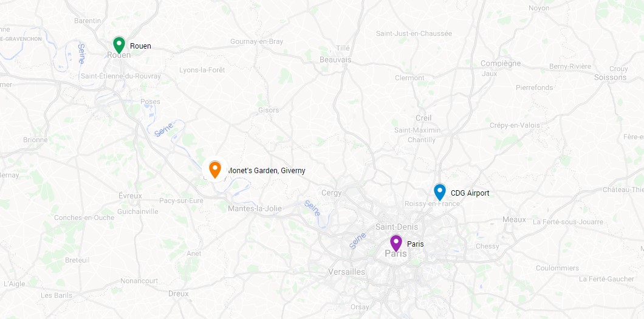Image resolution: width=644 pixels, height=319 pixels.
Task: Select the Compiègne place name
Action: 501,63
